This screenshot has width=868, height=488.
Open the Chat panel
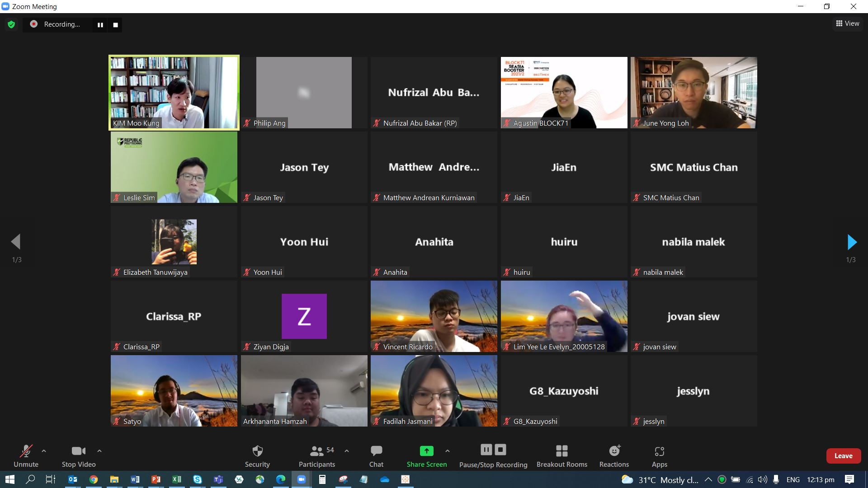(376, 455)
